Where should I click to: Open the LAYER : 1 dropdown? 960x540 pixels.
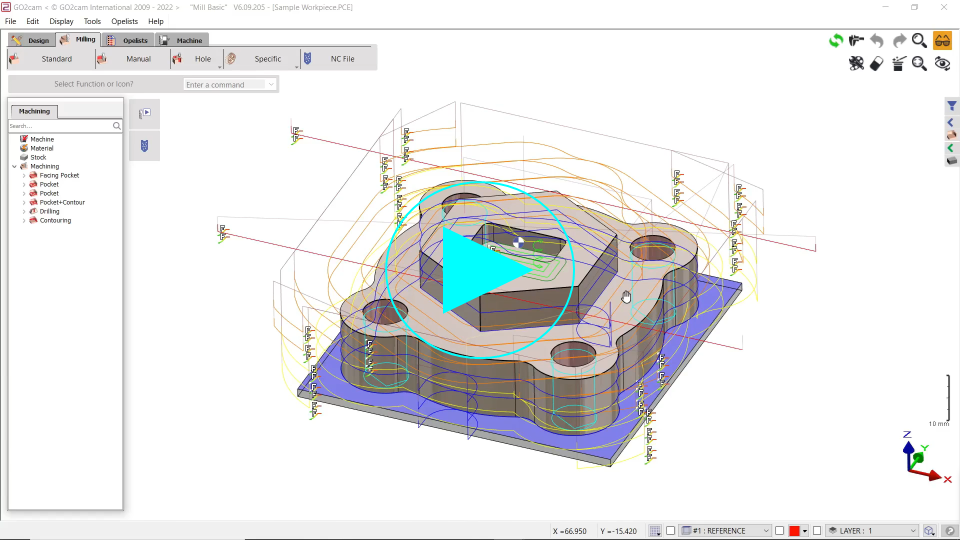(912, 530)
